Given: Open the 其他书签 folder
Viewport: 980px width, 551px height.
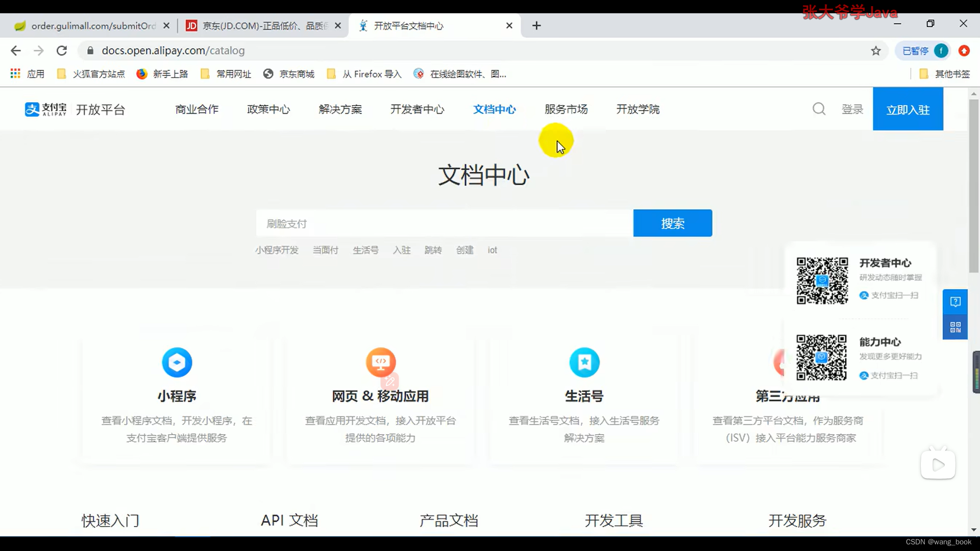Looking at the screenshot, I should click(x=944, y=74).
